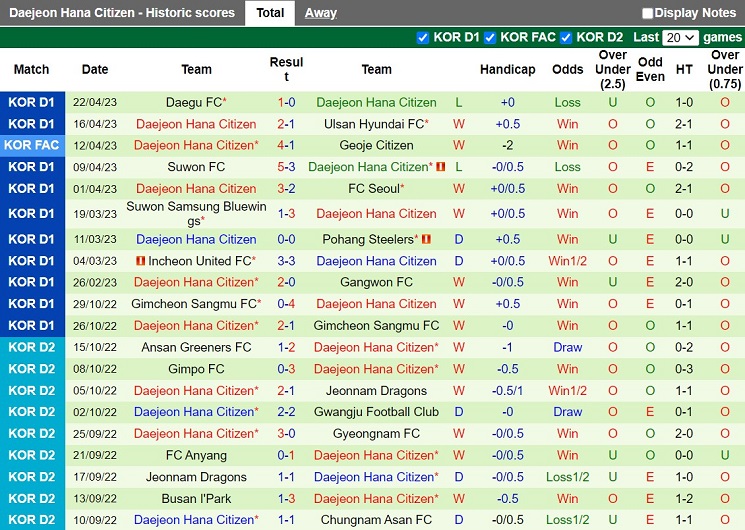Viewport: 745px width, 530px height.
Task: Open Gimpo FC team link
Action: click(196, 369)
